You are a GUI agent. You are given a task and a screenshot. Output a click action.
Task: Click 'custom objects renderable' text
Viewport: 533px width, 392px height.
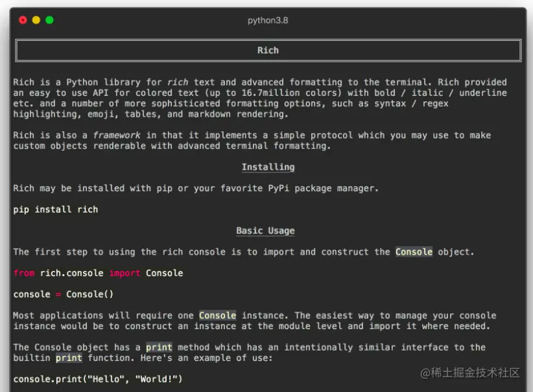coord(80,146)
